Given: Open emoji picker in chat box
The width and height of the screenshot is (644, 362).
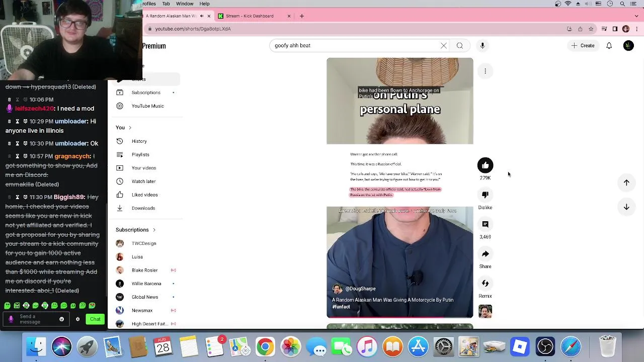Looking at the screenshot, I should (x=62, y=319).
